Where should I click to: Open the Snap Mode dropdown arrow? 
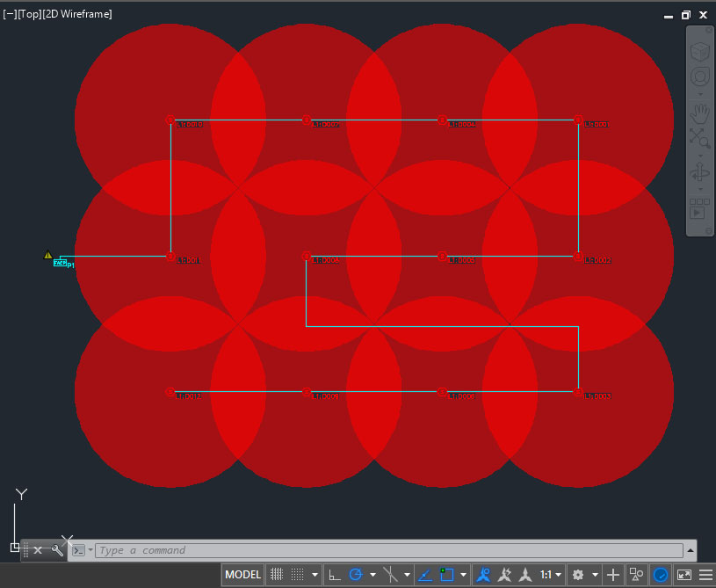[315, 574]
